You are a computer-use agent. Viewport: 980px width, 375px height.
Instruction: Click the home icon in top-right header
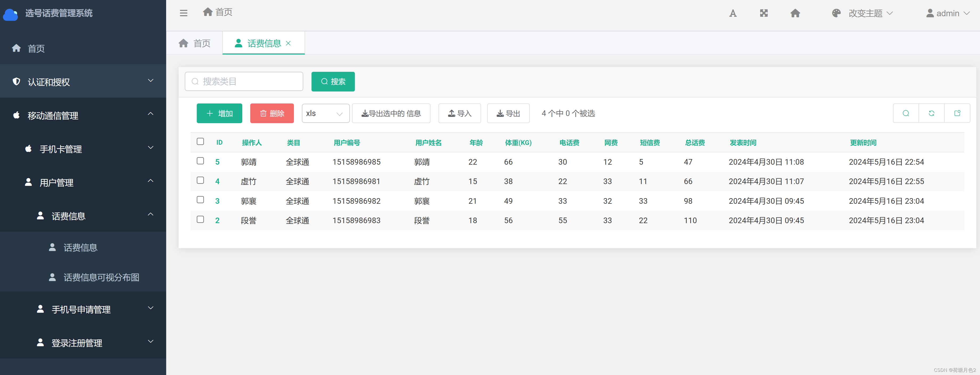tap(795, 13)
